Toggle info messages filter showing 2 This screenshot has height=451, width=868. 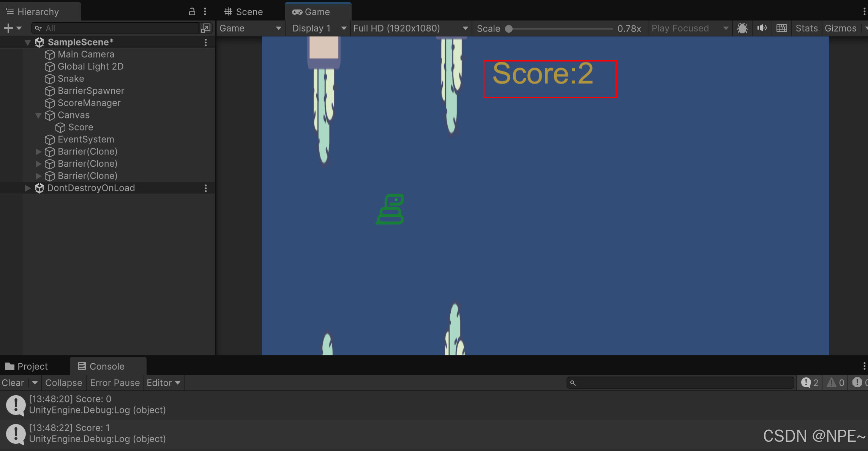click(810, 383)
